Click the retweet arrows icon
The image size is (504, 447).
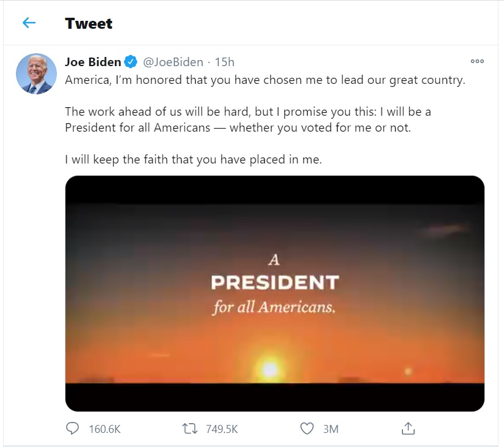(190, 429)
